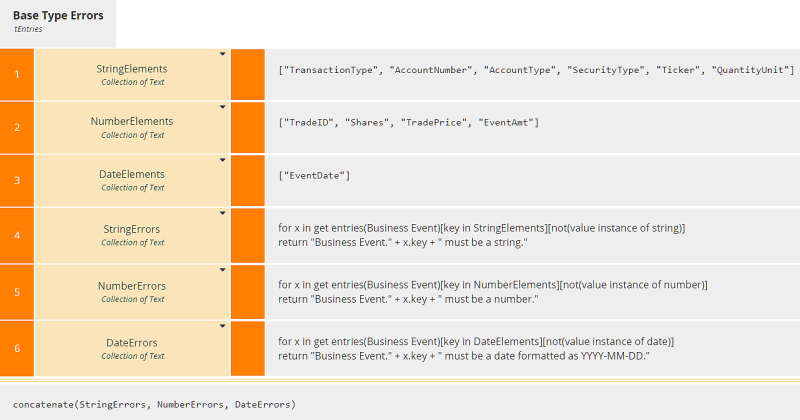Viewport: 800px width, 420px height.
Task: Edit the StringElements list expression
Action: (535, 70)
